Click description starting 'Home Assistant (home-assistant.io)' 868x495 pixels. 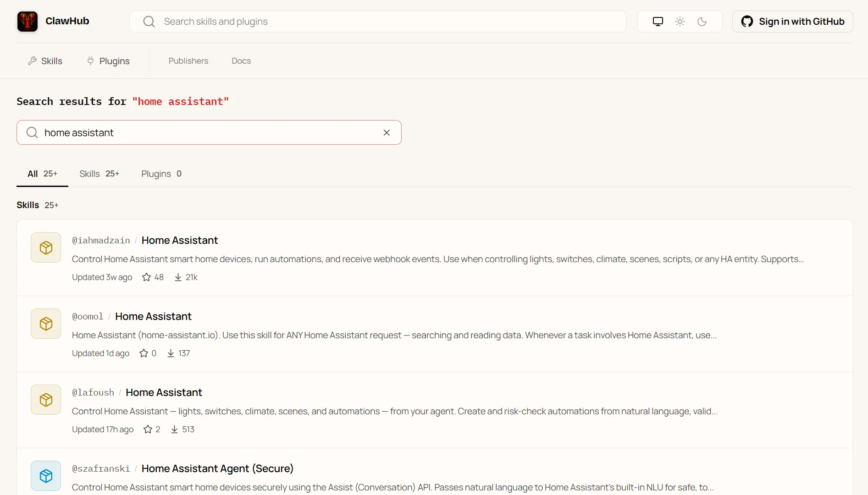click(394, 335)
